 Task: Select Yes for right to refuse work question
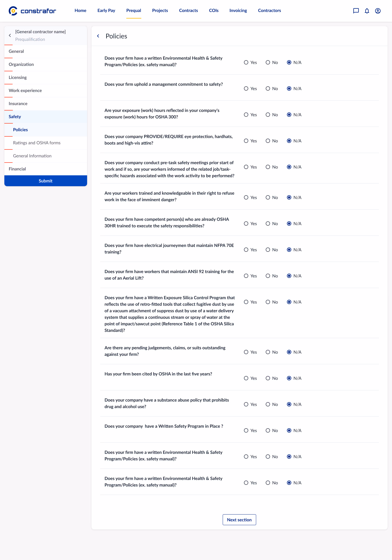[x=246, y=197]
